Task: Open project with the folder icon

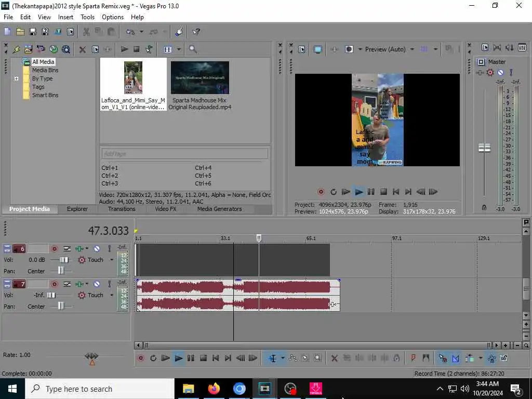Action: pyautogui.click(x=20, y=32)
